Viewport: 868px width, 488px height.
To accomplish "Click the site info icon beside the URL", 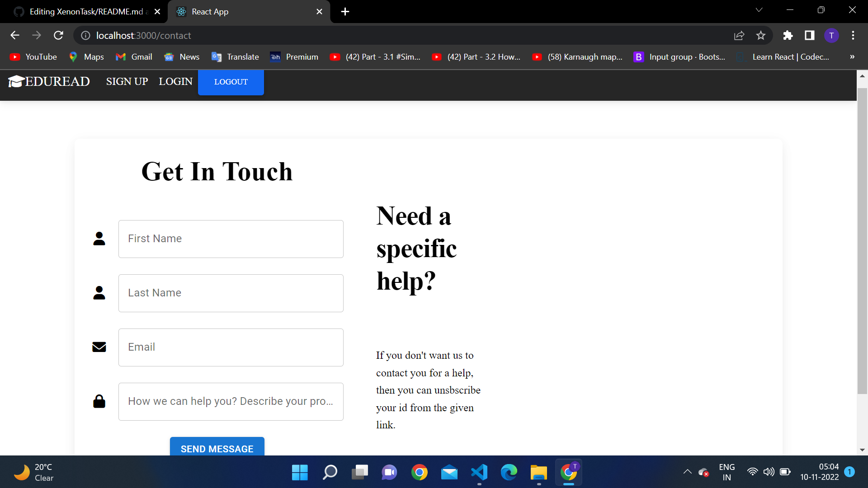I will [85, 35].
